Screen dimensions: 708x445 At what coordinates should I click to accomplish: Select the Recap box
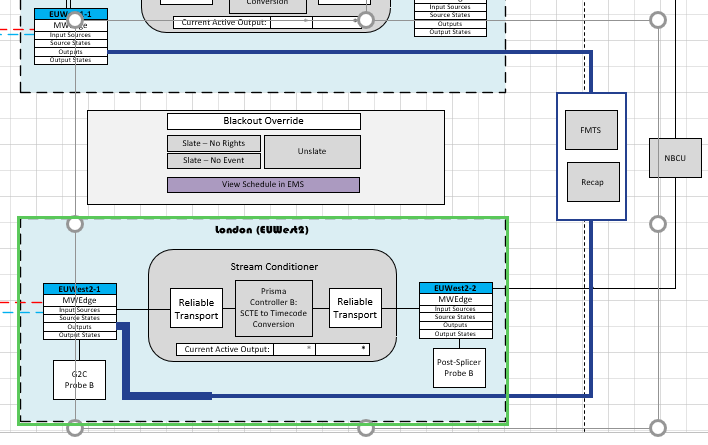592,181
